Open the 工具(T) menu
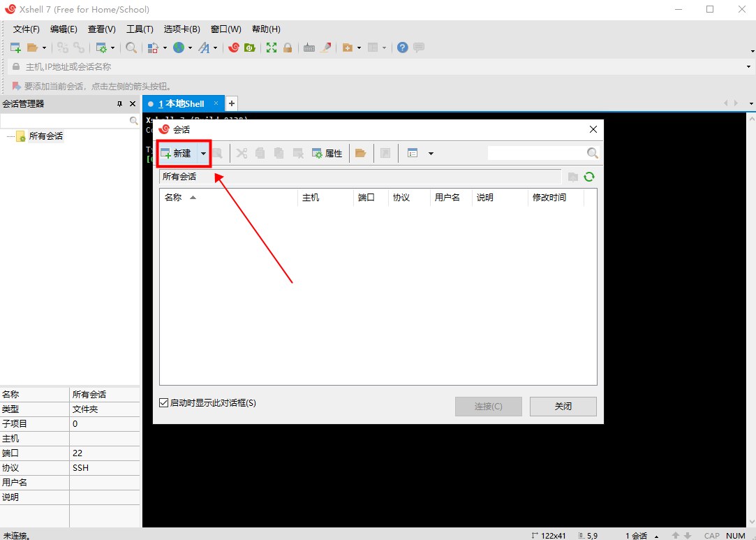 [x=140, y=29]
